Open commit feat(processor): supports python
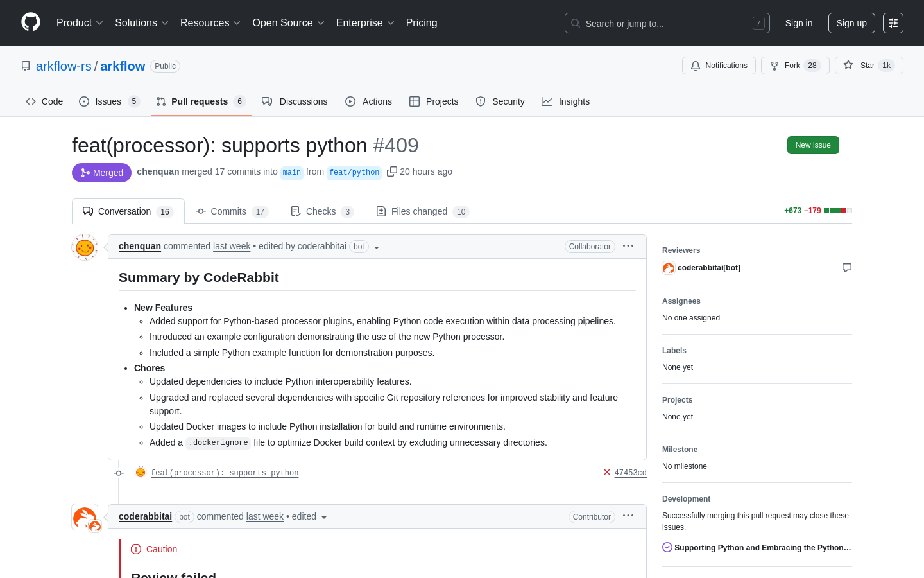Screen dimensions: 924x578 [225, 473]
